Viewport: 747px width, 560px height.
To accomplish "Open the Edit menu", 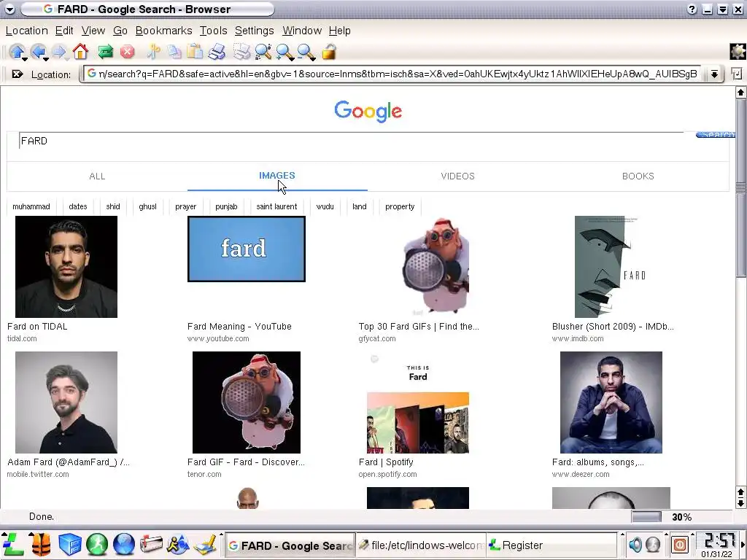I will pos(64,31).
